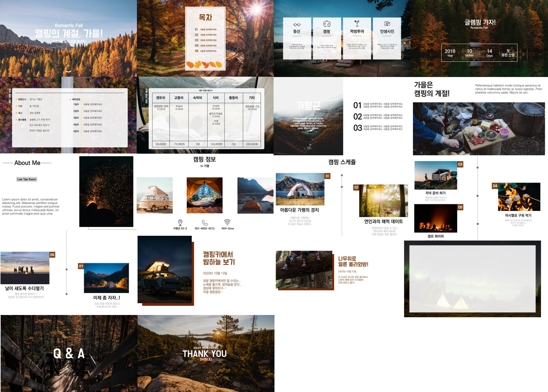This screenshot has width=548, height=392.
Task: Click the 07 badge on the lit tent photo
Action: [81, 266]
